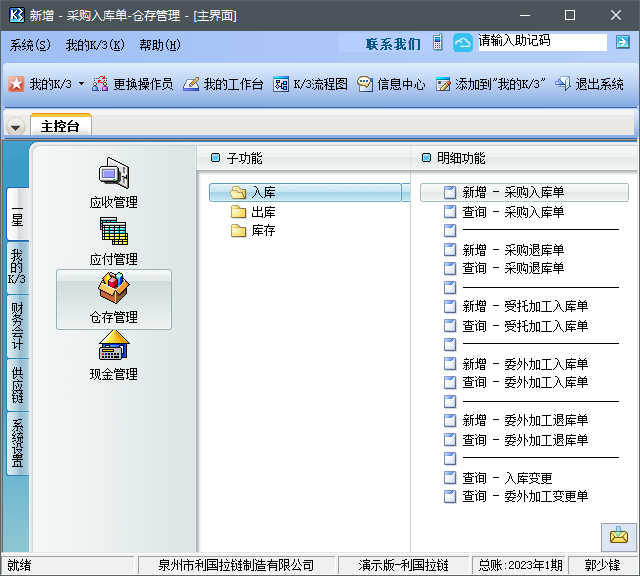Screen dimensions: 640x576
Task: Open 新增 - 采购退库单 in the detail list
Action: pos(513,250)
